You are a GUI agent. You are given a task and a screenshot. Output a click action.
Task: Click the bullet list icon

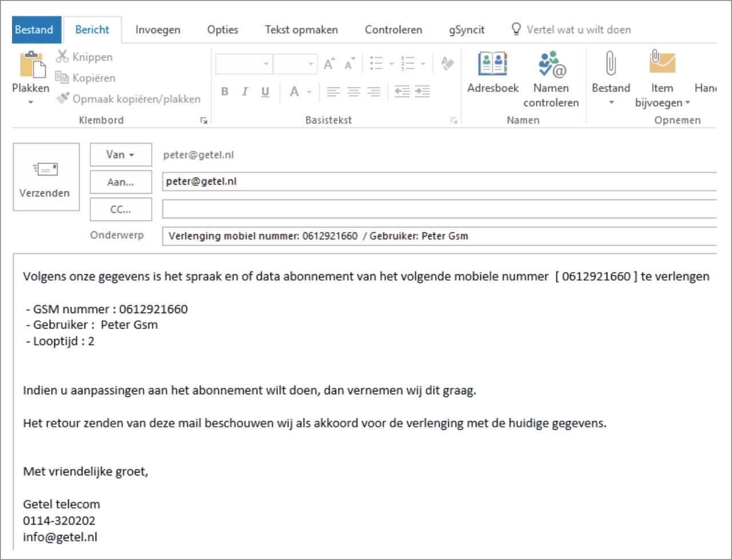tap(376, 63)
